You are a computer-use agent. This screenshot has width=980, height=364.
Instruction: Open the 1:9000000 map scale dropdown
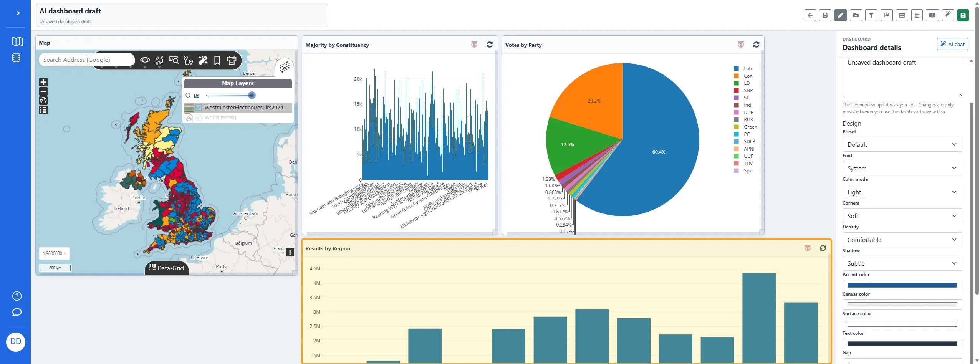pyautogui.click(x=54, y=253)
